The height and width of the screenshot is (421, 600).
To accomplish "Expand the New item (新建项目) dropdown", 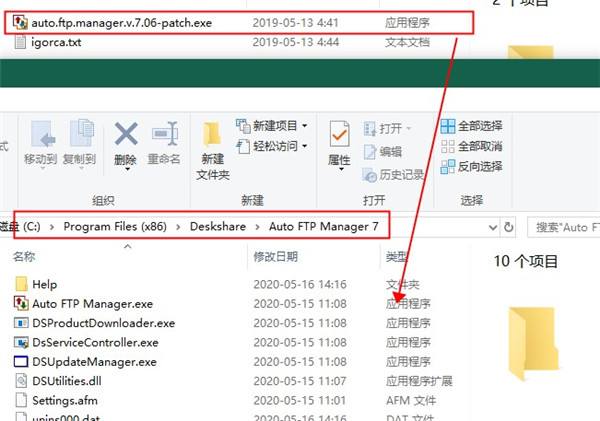I will click(x=305, y=127).
